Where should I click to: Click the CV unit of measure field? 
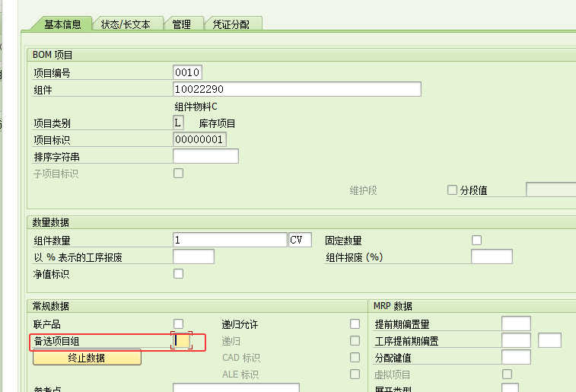coord(300,240)
